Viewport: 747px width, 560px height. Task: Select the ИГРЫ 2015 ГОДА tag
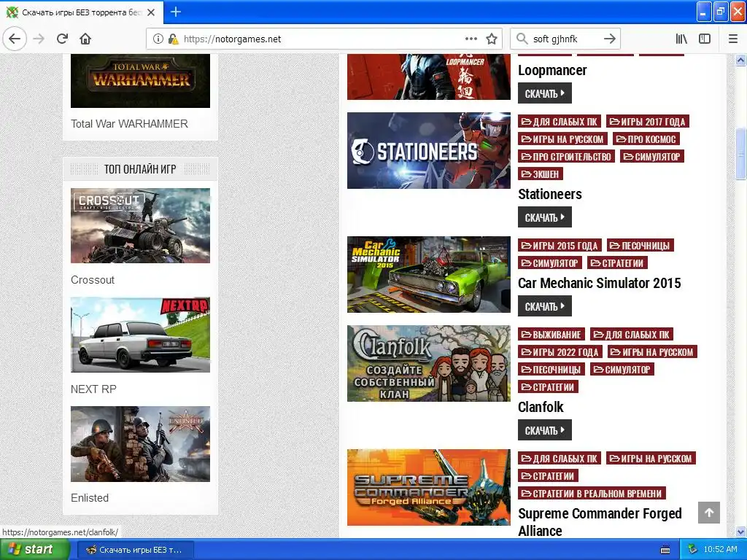point(560,246)
